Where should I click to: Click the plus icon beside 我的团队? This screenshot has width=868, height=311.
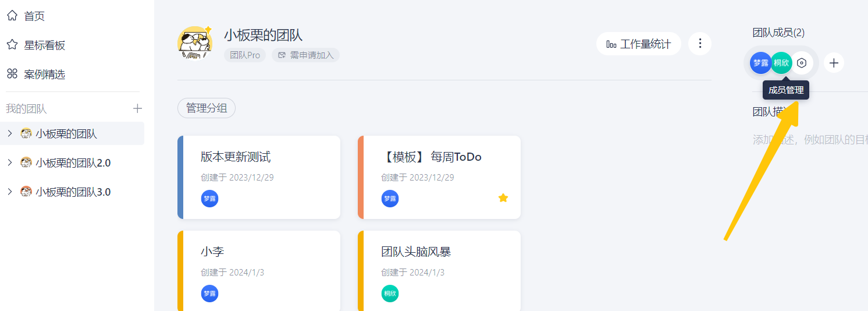(137, 108)
